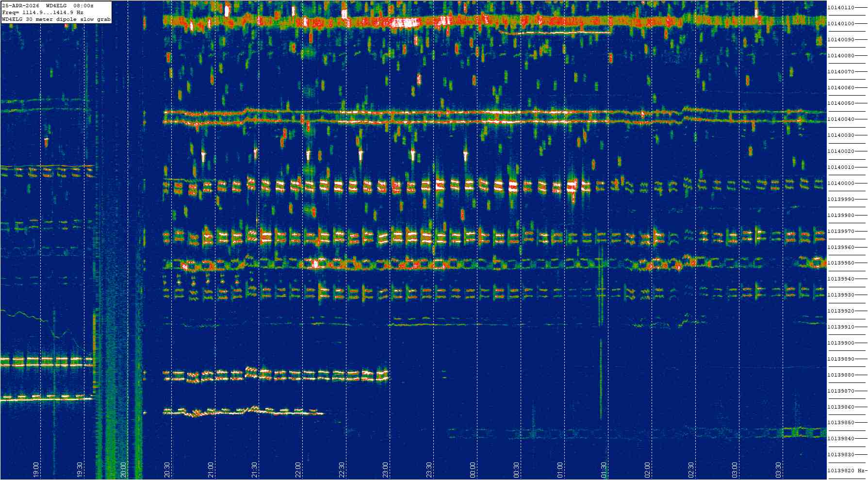Click the 00:00 midnight time label

pyautogui.click(x=473, y=470)
